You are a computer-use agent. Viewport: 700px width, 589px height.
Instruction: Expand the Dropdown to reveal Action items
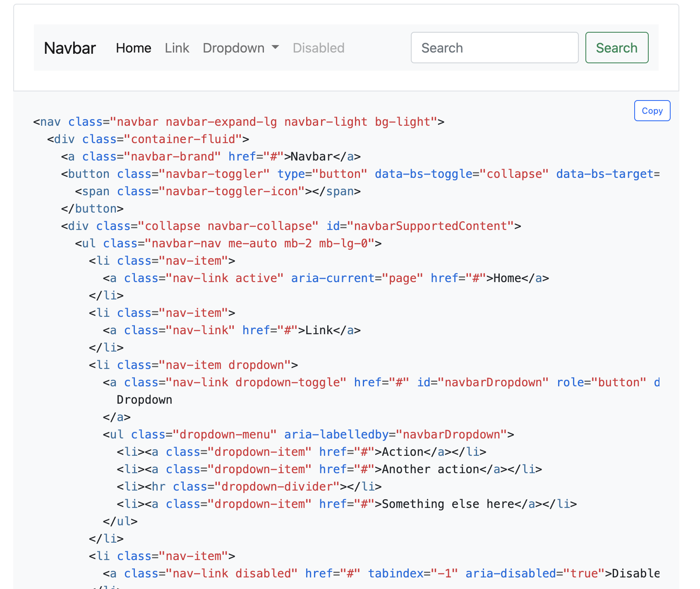click(x=234, y=48)
